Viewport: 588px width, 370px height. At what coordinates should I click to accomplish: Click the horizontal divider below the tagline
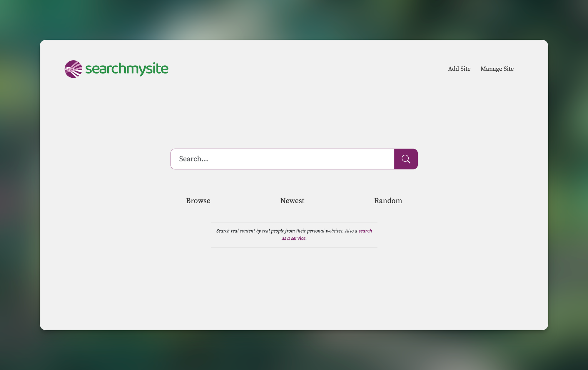(x=294, y=247)
